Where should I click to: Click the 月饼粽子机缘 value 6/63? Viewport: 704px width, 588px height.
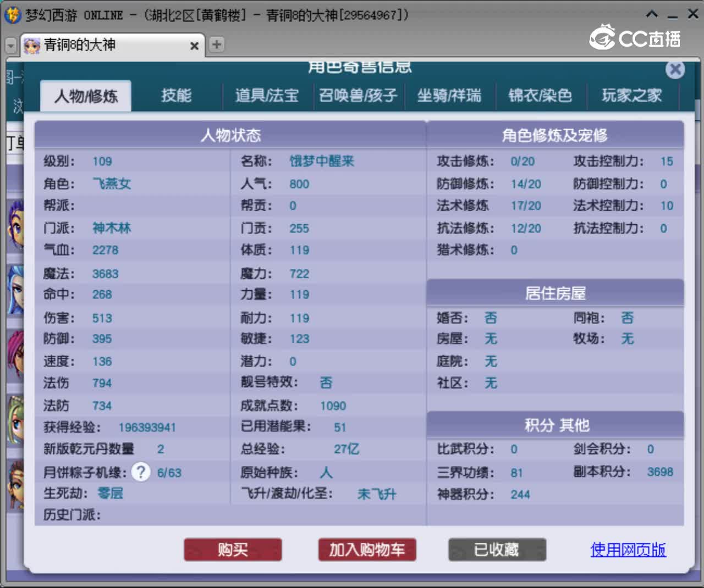tap(169, 473)
